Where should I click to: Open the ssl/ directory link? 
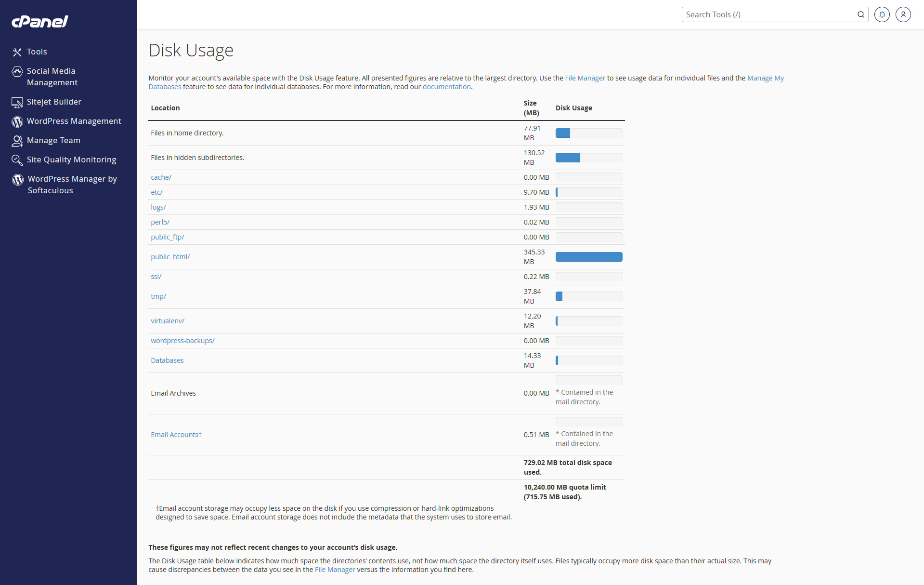156,277
